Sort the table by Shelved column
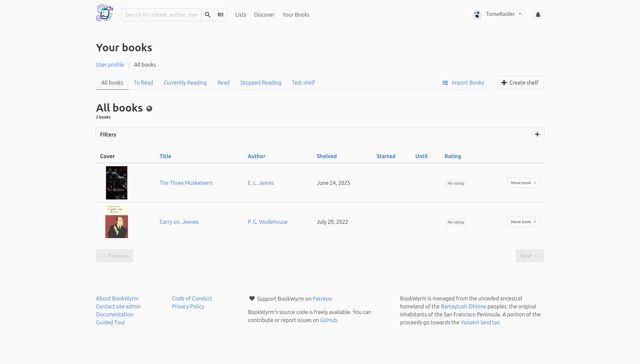Viewport: 640px width, 364px height. pos(326,156)
